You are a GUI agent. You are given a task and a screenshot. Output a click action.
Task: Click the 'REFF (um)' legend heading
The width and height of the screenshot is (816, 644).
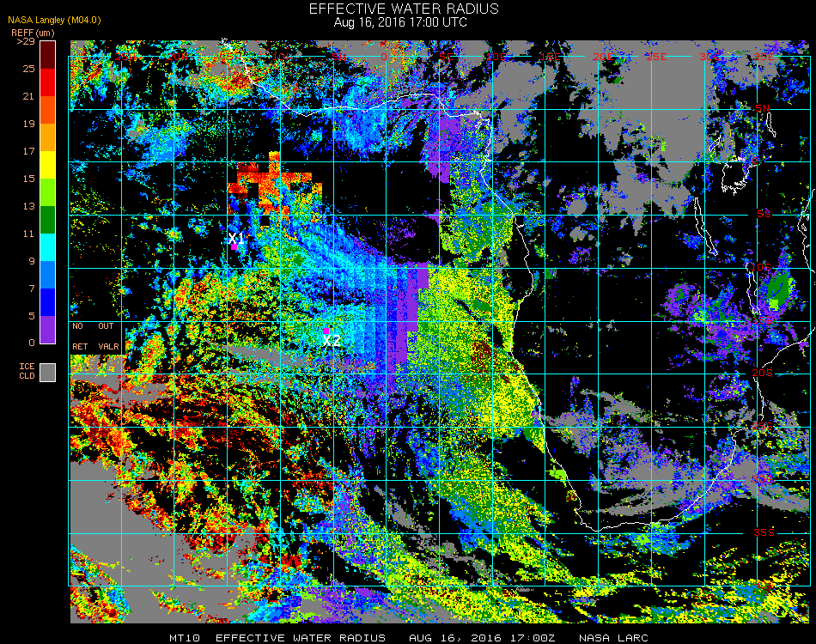33,33
